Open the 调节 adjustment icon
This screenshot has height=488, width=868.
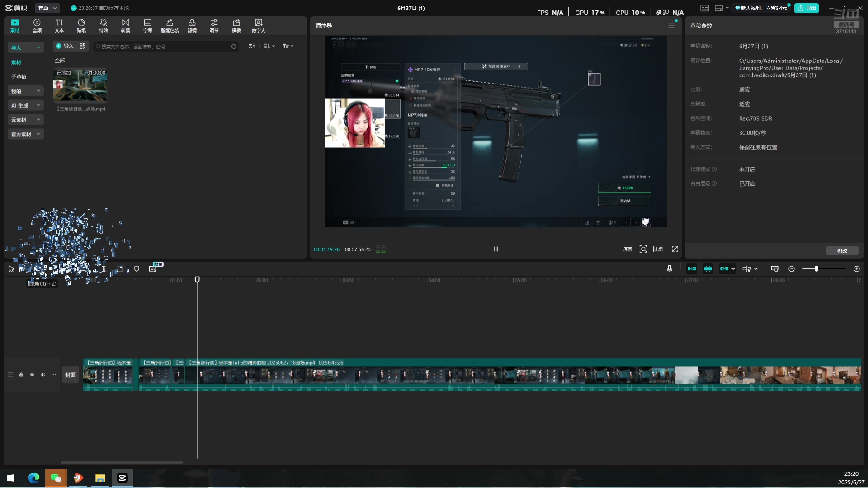tap(214, 26)
